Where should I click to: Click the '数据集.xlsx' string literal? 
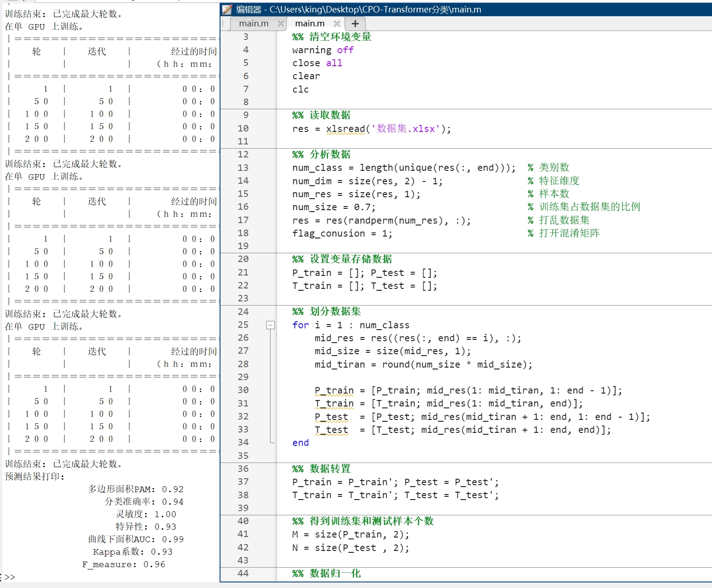pyautogui.click(x=405, y=129)
